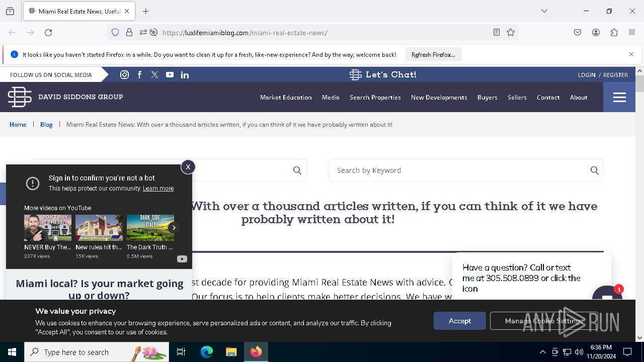Open the Windows notification center
This screenshot has height=362, width=644.
click(x=627, y=352)
